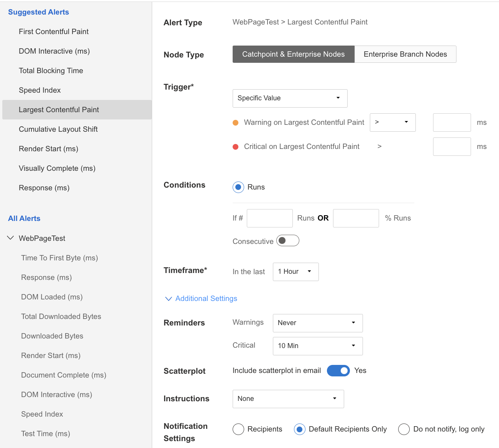Click the orange warning status dot
Viewport: 499px width, 448px height.
point(236,123)
